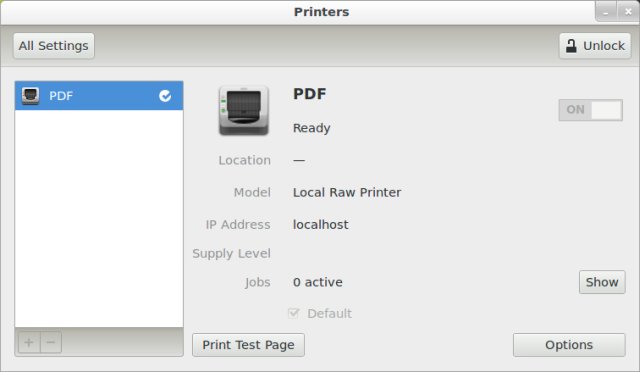Screen dimensions: 640x372
Task: Close the Printers window
Action: pyautogui.click(x=628, y=11)
